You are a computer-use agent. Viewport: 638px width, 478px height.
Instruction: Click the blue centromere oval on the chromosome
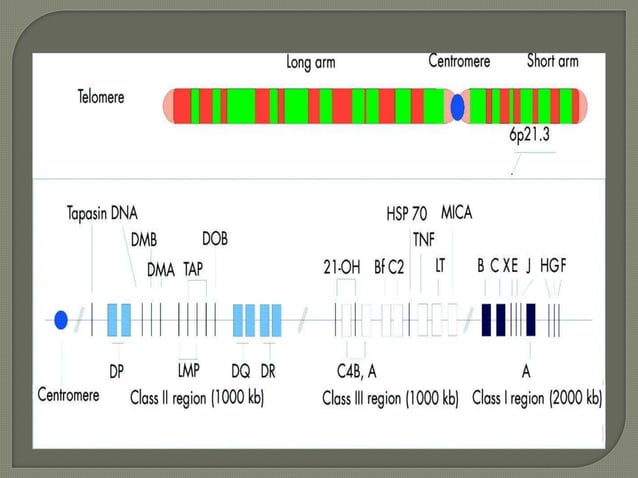[x=457, y=107]
